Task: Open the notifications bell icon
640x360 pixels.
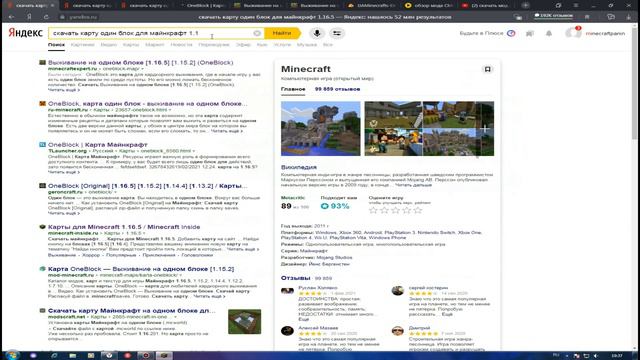Action: point(549,33)
